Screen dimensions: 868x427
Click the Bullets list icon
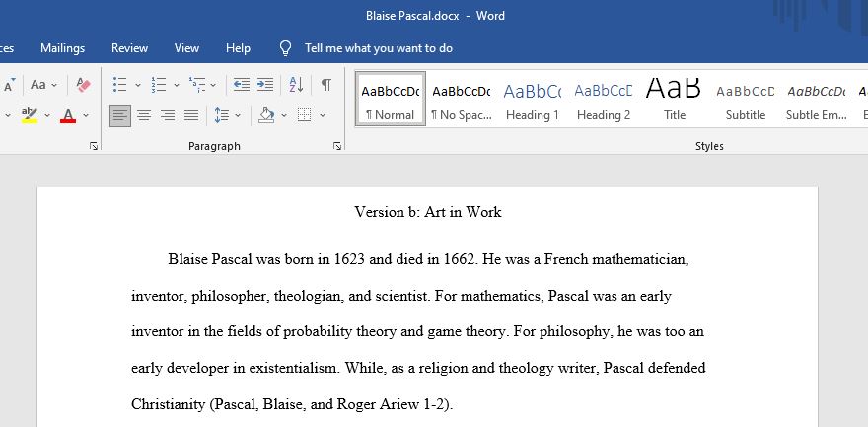(x=120, y=85)
